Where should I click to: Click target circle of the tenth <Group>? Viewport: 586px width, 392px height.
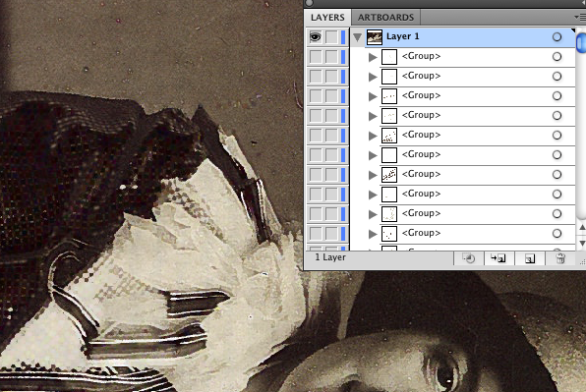(x=557, y=234)
